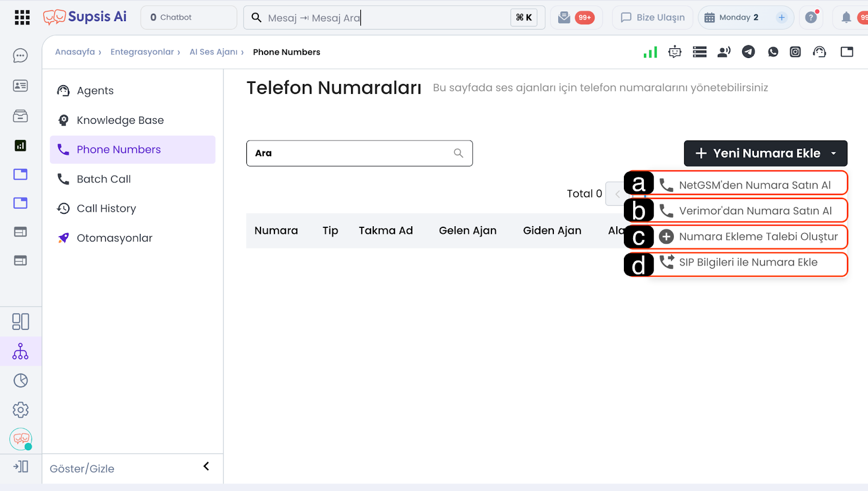
Task: Open Knowledge Base in side menu
Action: tap(120, 120)
